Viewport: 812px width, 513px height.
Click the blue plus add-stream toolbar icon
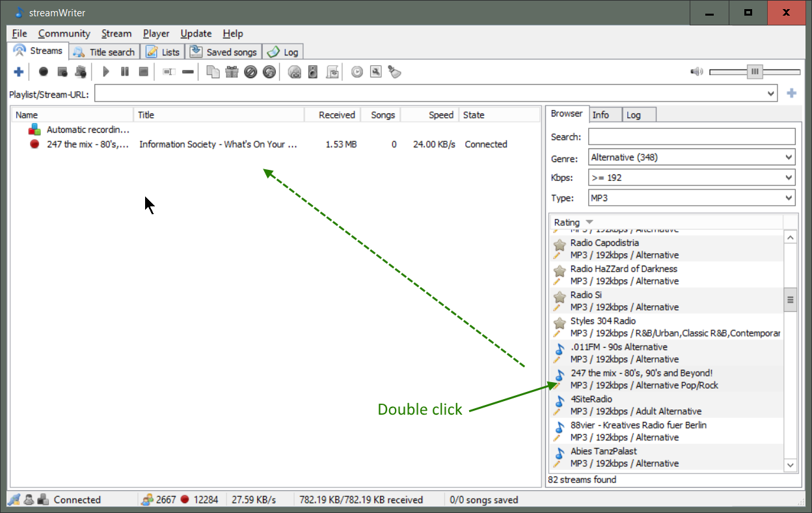point(18,72)
